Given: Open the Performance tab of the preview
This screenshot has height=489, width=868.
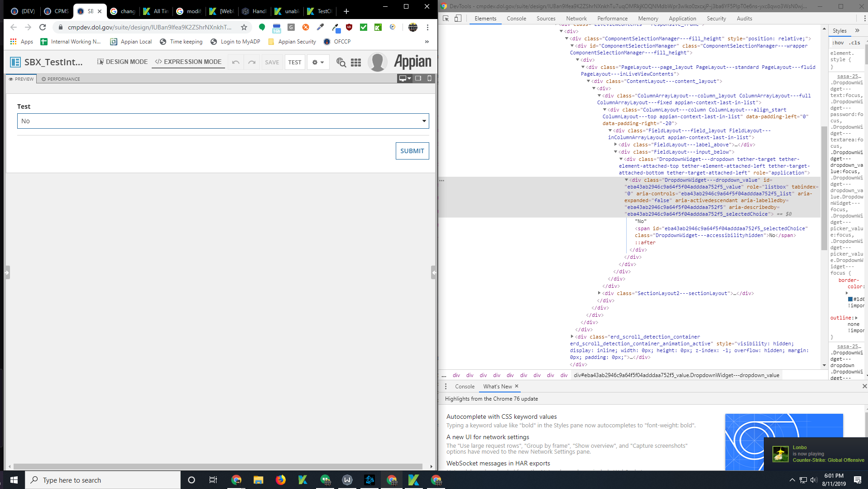Looking at the screenshot, I should point(61,78).
